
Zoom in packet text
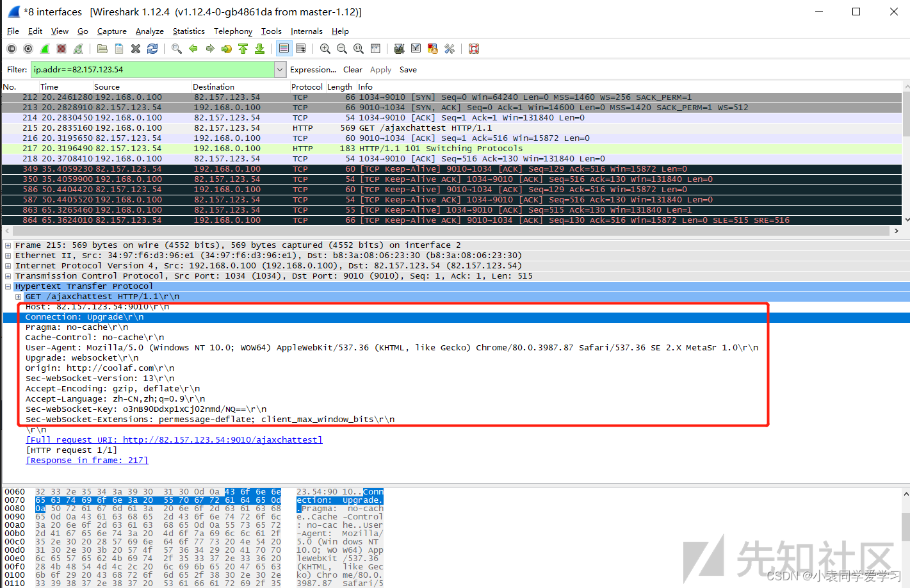(325, 49)
